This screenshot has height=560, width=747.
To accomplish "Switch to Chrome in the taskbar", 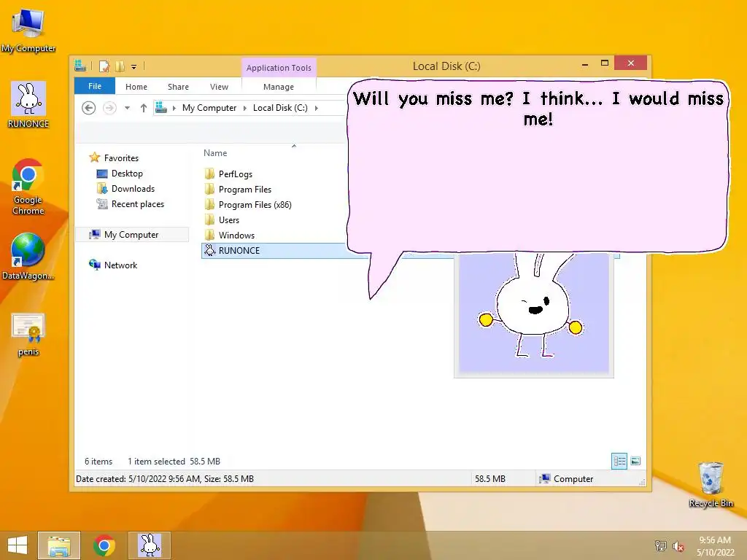I will click(104, 545).
